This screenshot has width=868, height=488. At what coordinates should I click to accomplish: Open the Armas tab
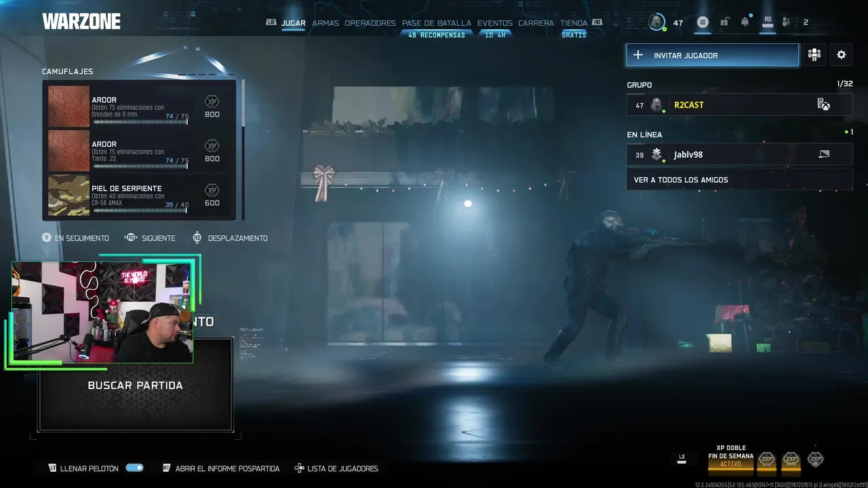pos(325,23)
